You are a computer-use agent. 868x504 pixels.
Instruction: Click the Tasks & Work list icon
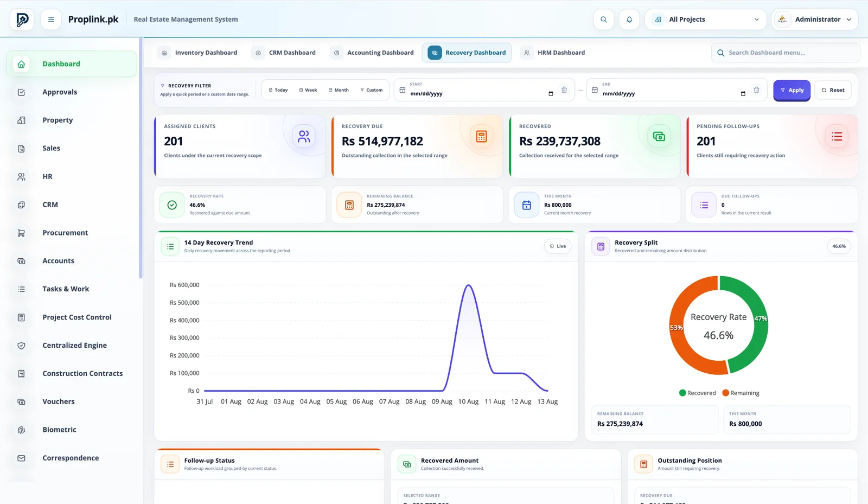point(21,289)
